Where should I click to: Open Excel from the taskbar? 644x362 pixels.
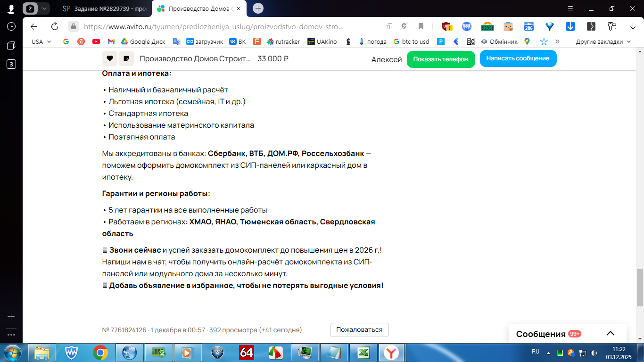(363, 353)
